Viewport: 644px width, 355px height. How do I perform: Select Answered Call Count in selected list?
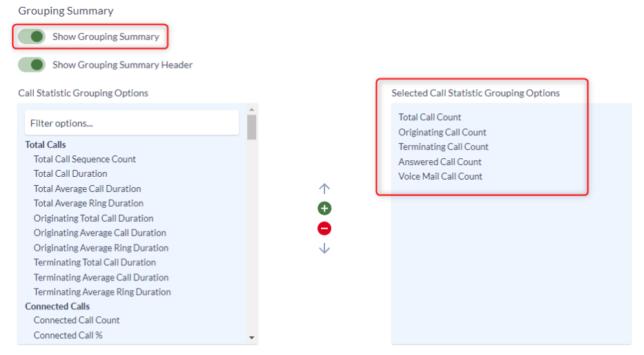440,162
